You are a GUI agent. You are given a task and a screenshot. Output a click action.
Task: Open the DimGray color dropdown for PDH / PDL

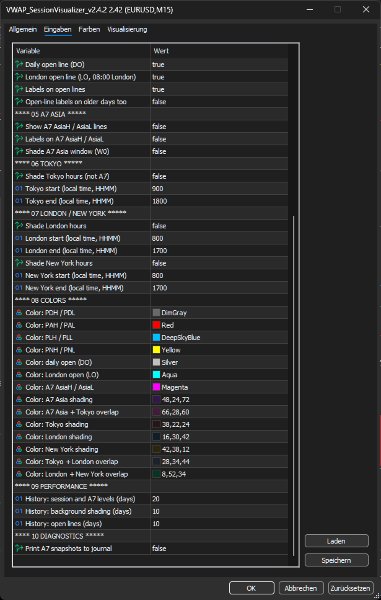pos(219,313)
